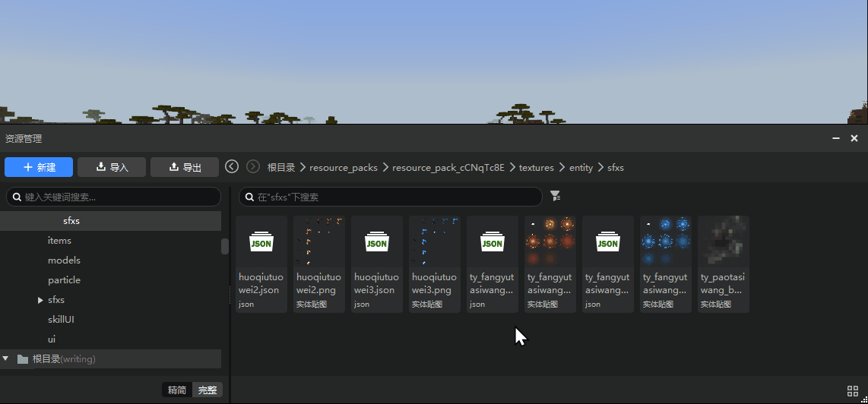Image resolution: width=868 pixels, height=404 pixels.
Task: Select the huoqiutuowei2.png texture thumbnail
Action: tap(319, 241)
